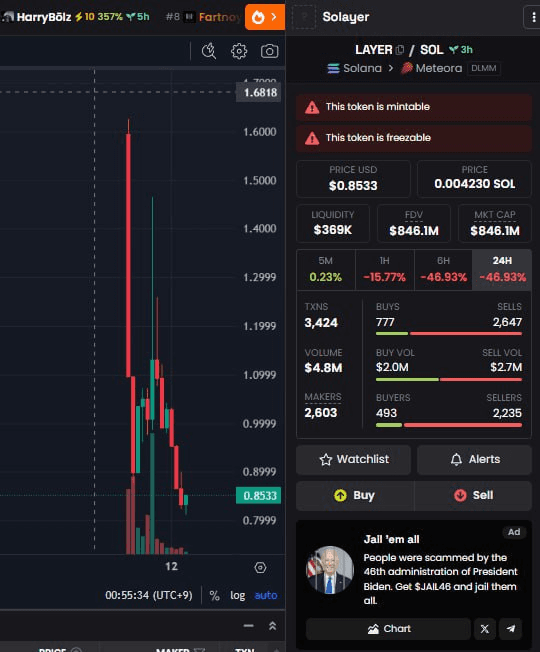Image resolution: width=540 pixels, height=652 pixels.
Task: Open the ad's X link
Action: coord(485,629)
